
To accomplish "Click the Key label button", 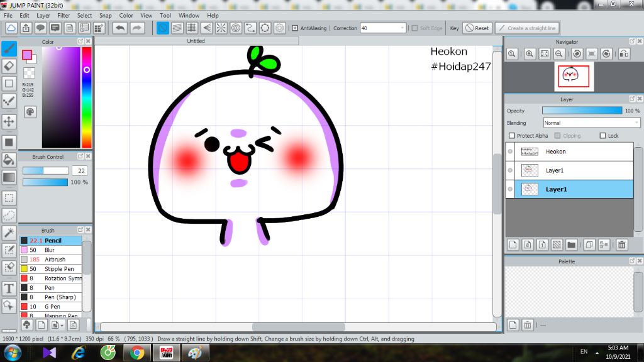I will coord(454,28).
